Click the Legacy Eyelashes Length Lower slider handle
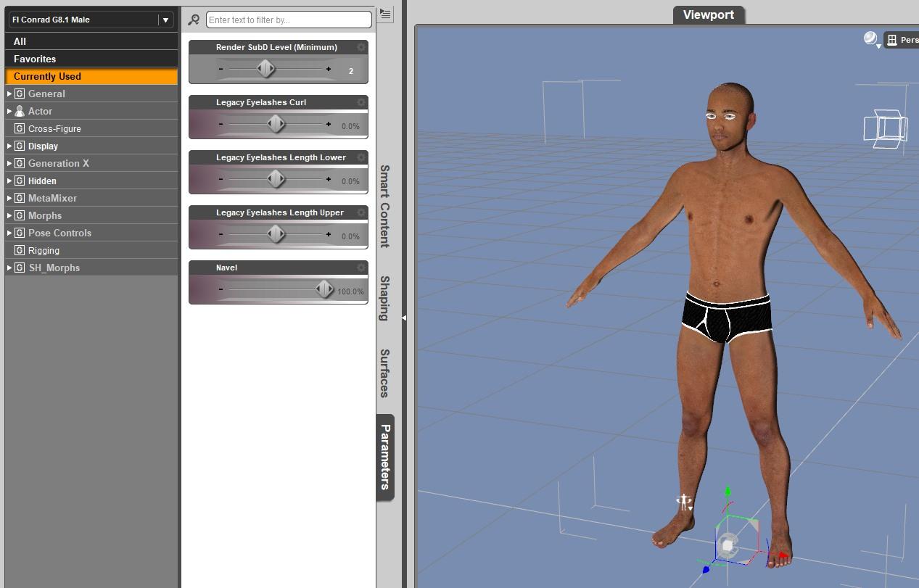This screenshot has height=588, width=919. pyautogui.click(x=276, y=179)
